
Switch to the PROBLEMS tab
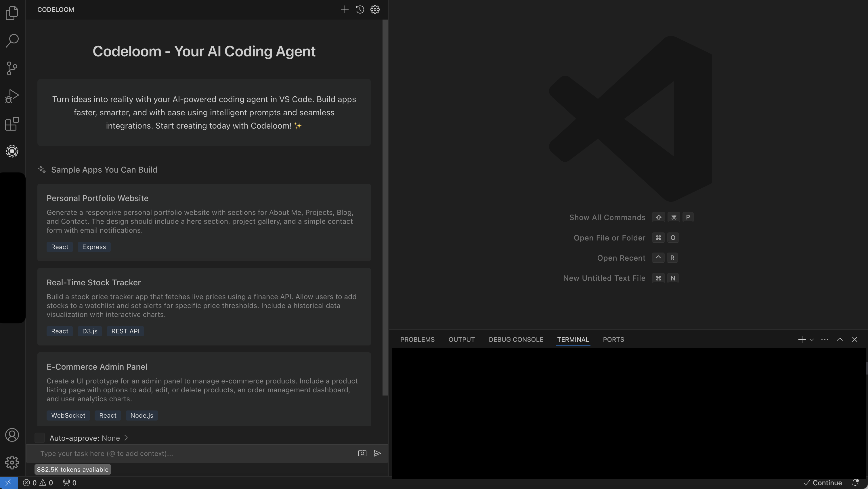pyautogui.click(x=417, y=339)
